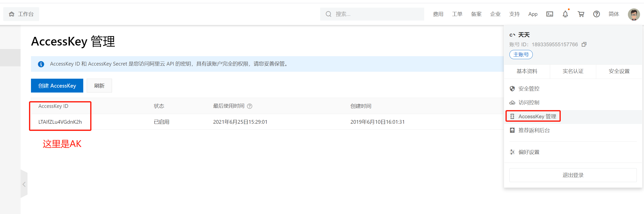Image resolution: width=644 pixels, height=214 pixels.
Task: Open the 实名认证 tab
Action: [x=573, y=71]
